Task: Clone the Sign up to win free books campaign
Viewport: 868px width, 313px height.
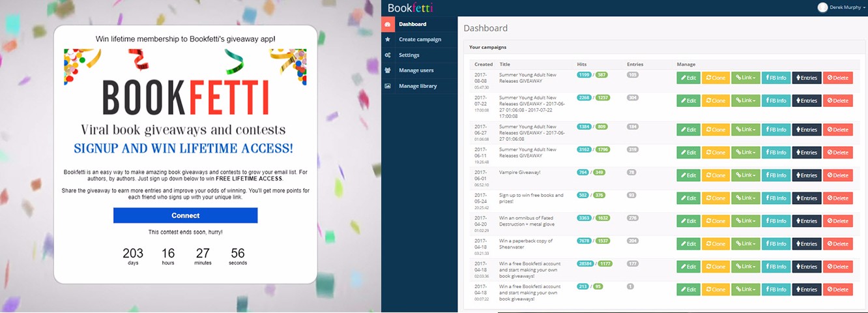Action: (x=715, y=198)
